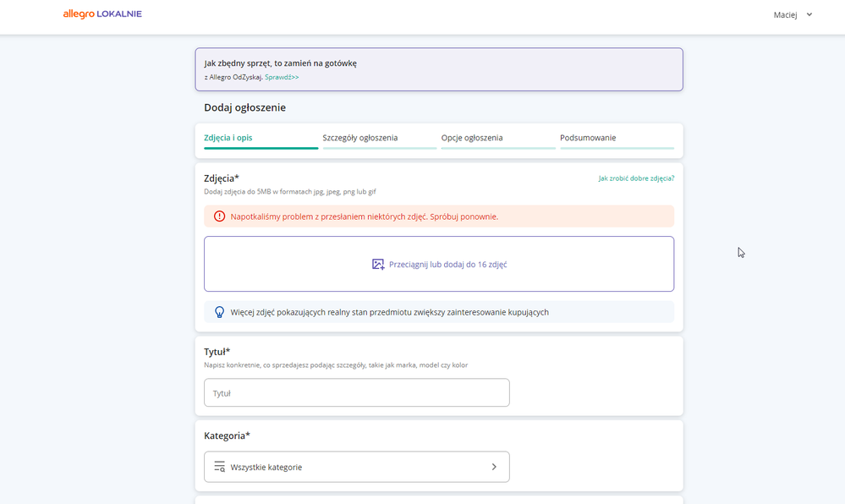Click the Maciej username in header
845x504 pixels.
click(x=785, y=14)
